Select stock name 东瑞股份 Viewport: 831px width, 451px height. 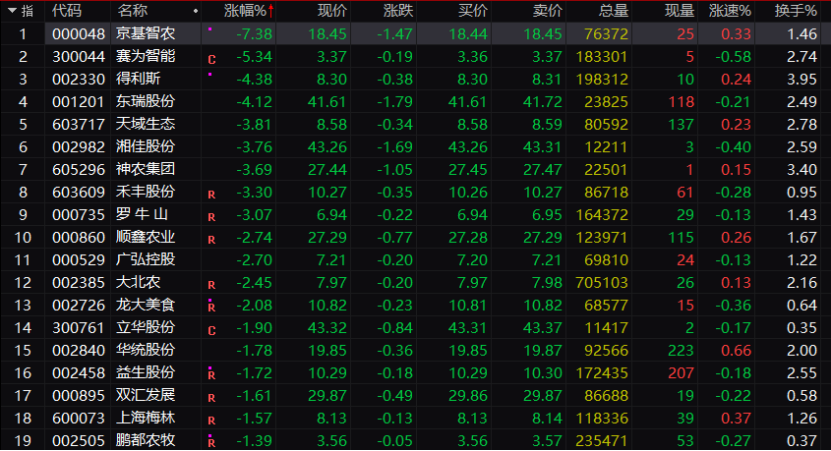[145, 101]
